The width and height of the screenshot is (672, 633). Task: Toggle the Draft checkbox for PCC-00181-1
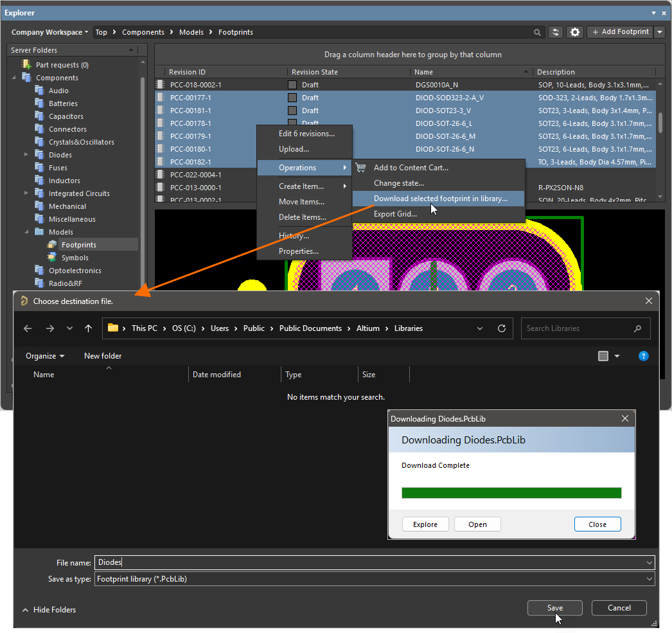tap(292, 111)
